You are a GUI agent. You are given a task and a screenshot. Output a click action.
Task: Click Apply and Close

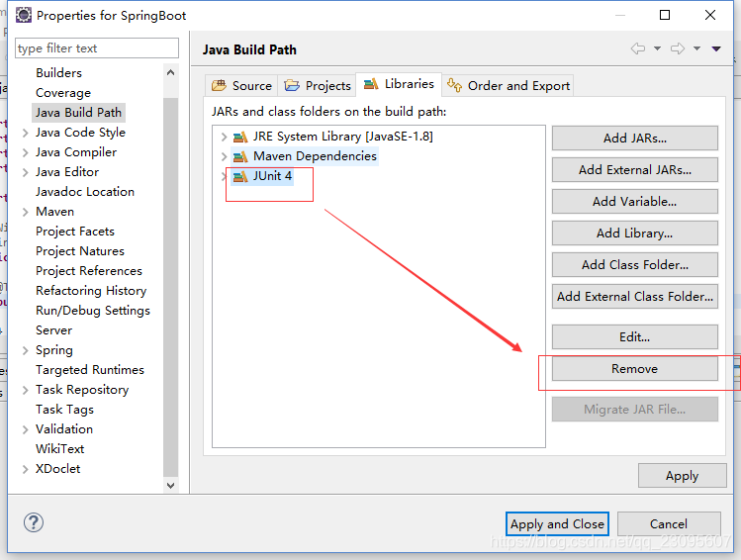[x=557, y=524]
